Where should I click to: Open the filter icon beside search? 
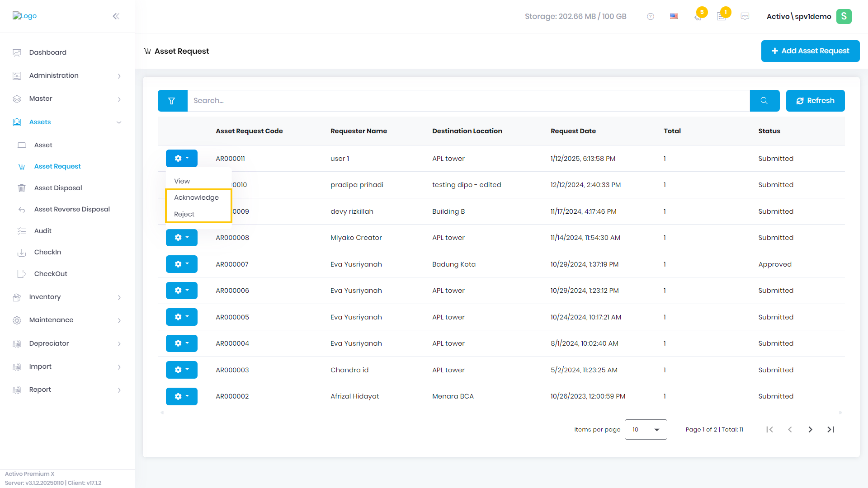pyautogui.click(x=172, y=101)
